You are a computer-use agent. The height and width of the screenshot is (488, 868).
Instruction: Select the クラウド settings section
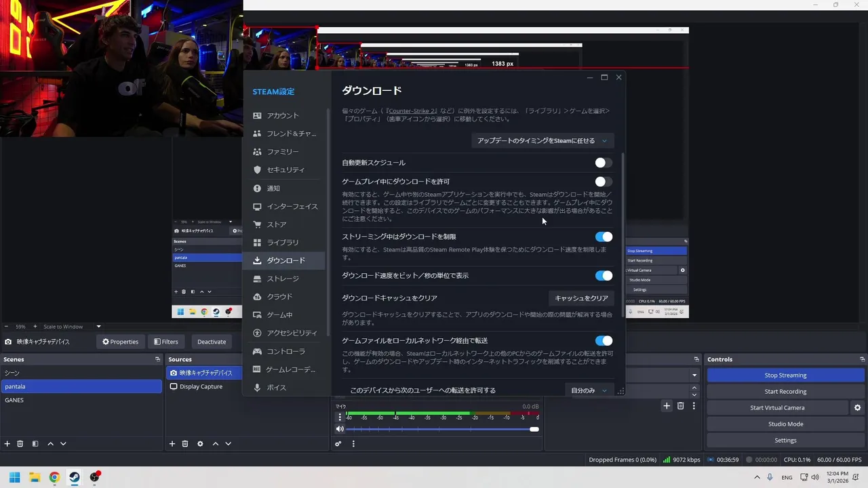pyautogui.click(x=283, y=297)
